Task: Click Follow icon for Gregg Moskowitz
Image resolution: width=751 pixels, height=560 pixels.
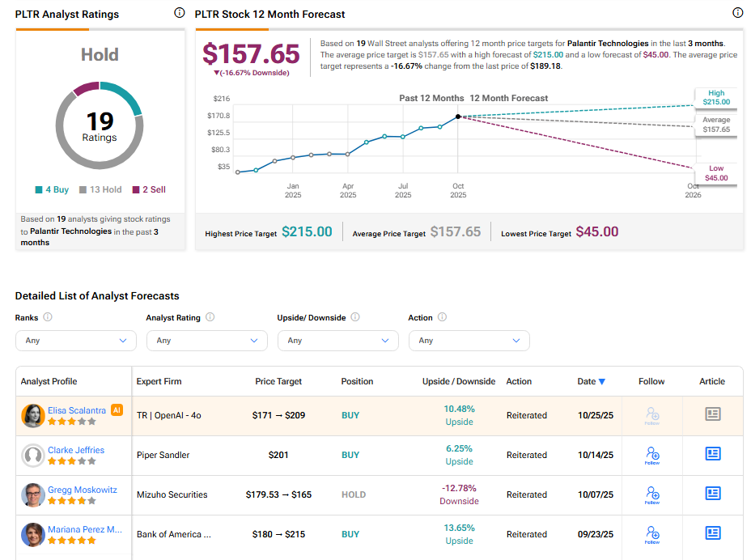Action: click(652, 494)
